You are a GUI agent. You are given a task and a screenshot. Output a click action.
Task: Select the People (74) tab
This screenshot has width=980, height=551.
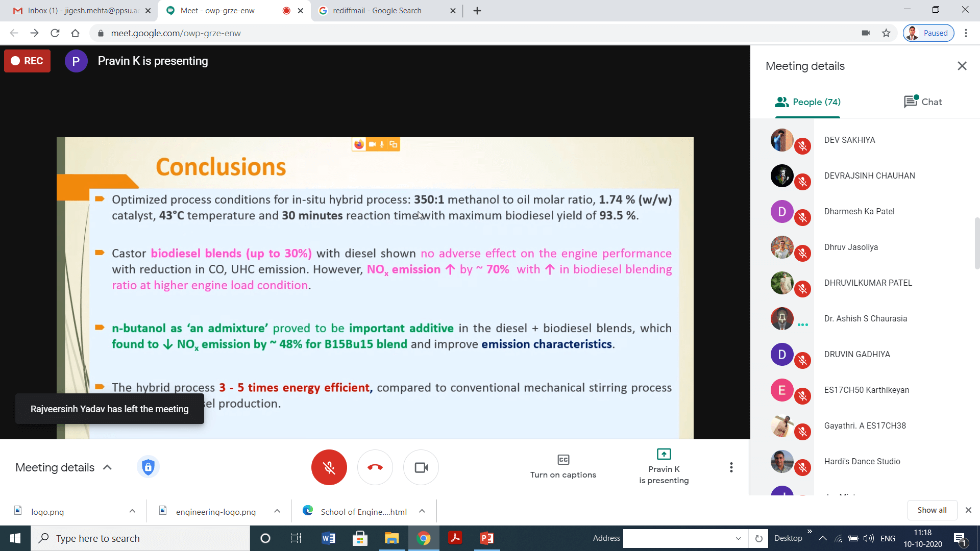coord(807,102)
